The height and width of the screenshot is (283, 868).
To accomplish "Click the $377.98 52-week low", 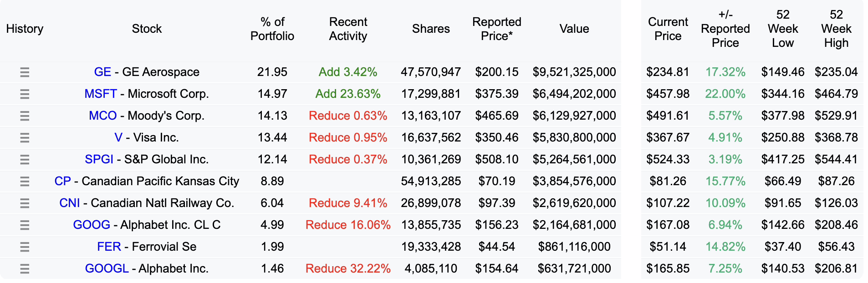I will click(x=783, y=116).
